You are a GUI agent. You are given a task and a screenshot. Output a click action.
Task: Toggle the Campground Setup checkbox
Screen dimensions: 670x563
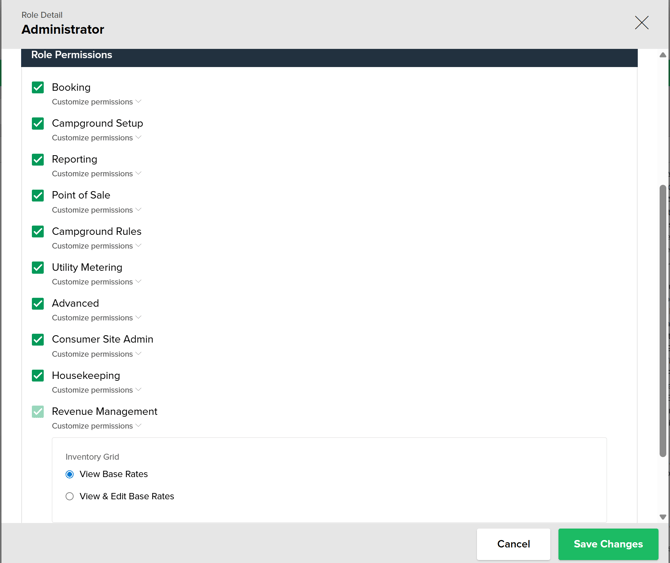click(x=38, y=124)
